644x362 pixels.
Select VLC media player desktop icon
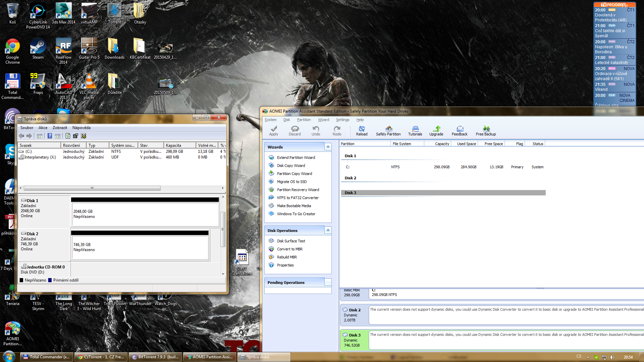(x=89, y=86)
